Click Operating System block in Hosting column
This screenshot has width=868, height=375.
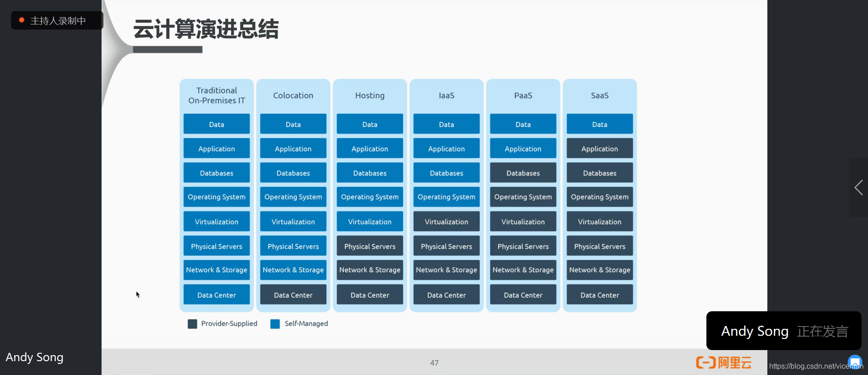(x=370, y=197)
